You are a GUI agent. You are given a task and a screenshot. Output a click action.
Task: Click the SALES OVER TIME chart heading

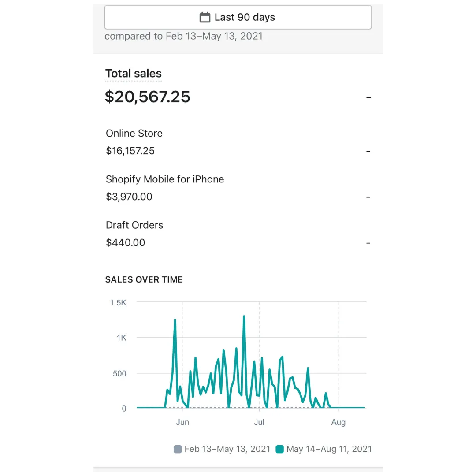(144, 279)
